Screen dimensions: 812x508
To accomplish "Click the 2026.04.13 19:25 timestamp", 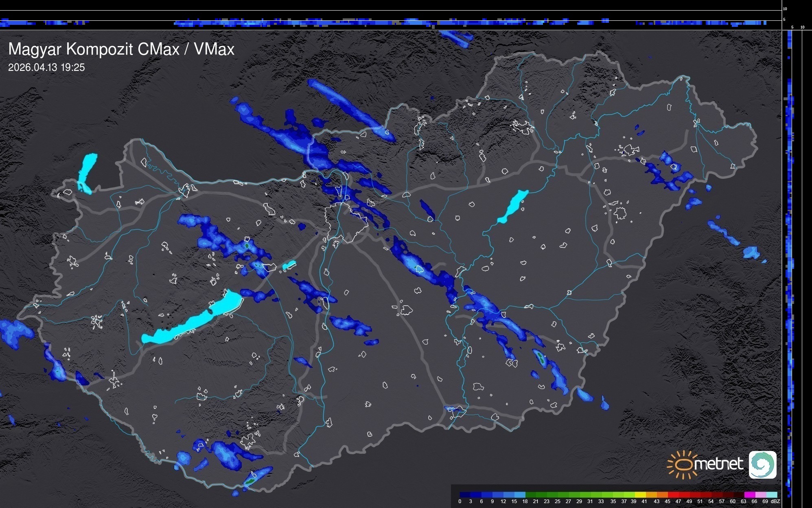I will pos(46,67).
